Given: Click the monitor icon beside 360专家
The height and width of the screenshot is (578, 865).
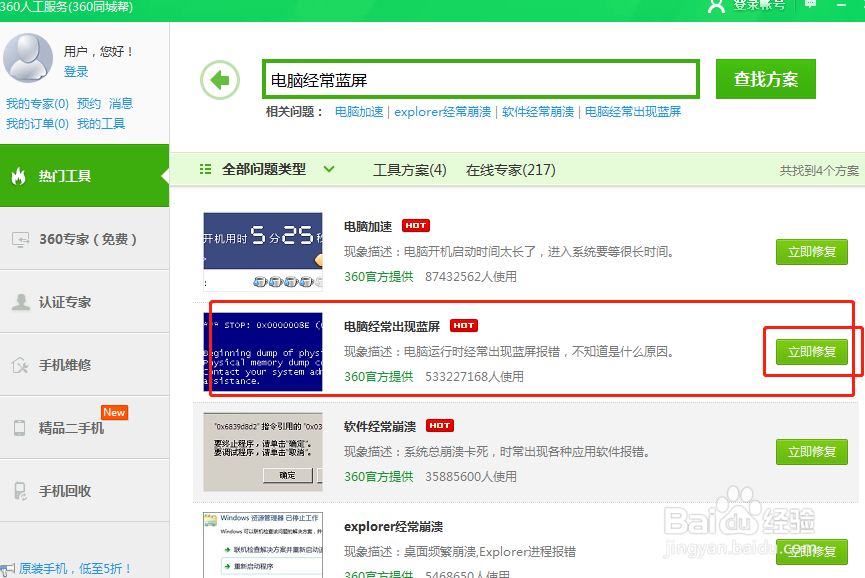Looking at the screenshot, I should [x=20, y=240].
